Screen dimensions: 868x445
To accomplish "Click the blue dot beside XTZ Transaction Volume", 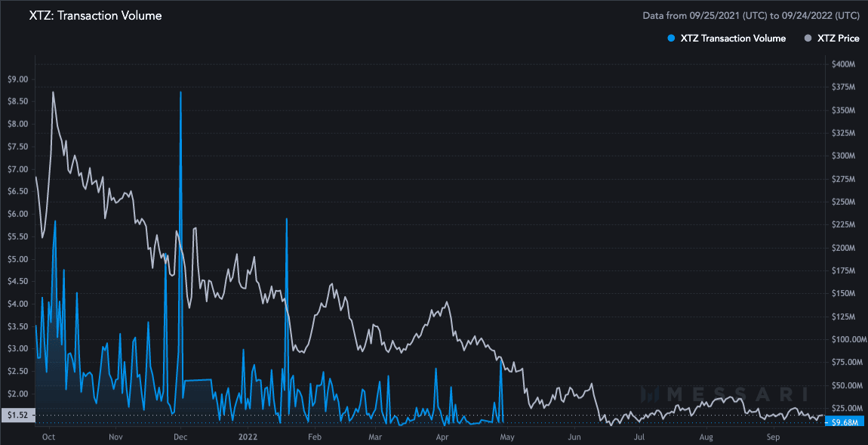I will tap(671, 38).
